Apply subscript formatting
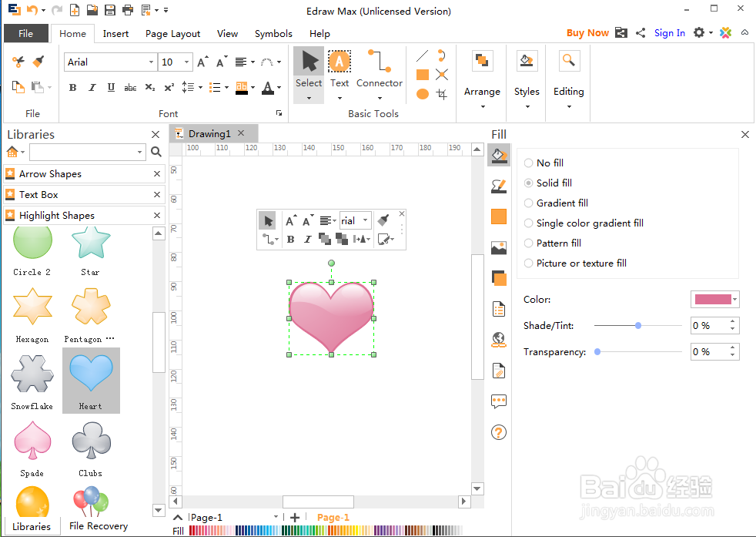 [150, 87]
